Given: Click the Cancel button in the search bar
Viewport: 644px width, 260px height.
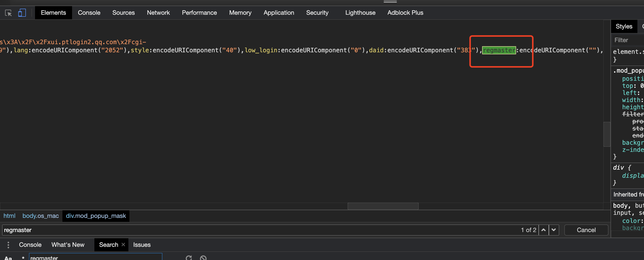Looking at the screenshot, I should coord(586,230).
